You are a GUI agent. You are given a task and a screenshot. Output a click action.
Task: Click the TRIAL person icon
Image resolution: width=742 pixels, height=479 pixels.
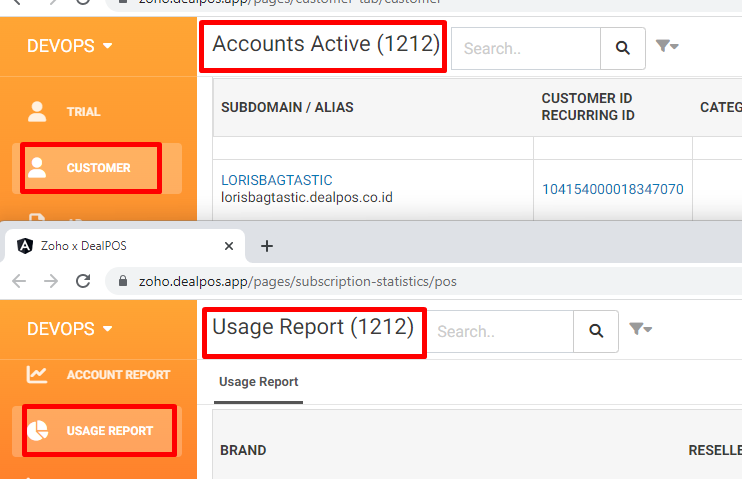pyautogui.click(x=37, y=112)
